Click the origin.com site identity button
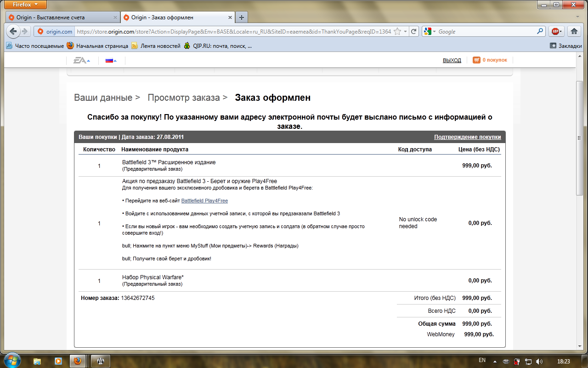Image resolution: width=588 pixels, height=368 pixels. tap(55, 31)
